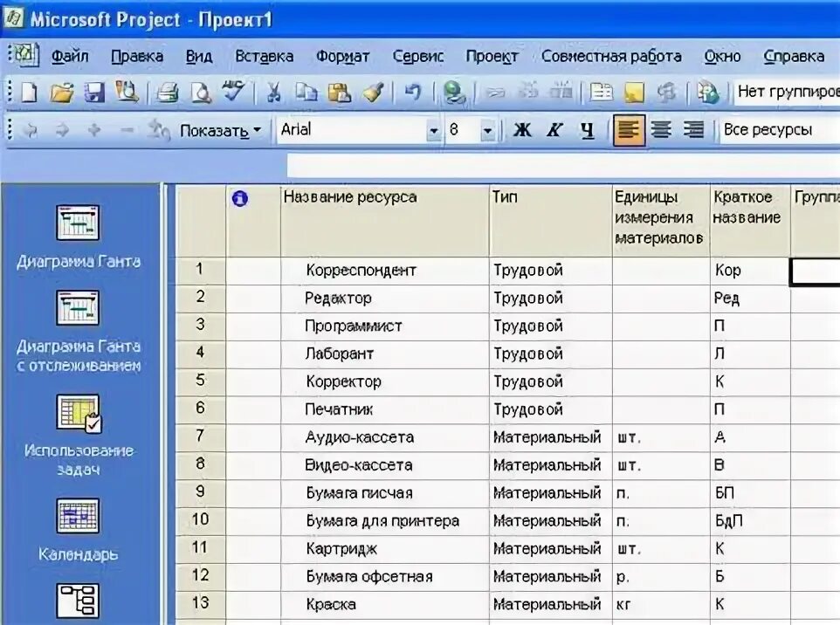840x625 pixels.
Task: Open the Справка menu
Action: [794, 56]
